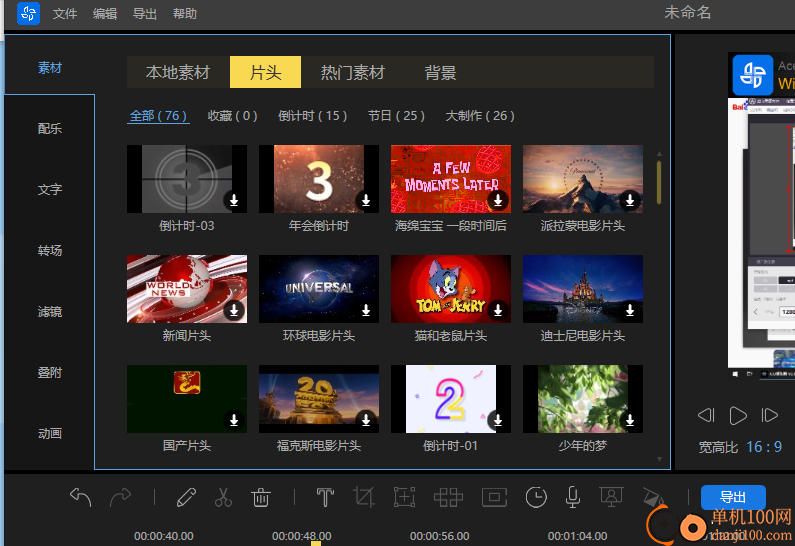The height and width of the screenshot is (546, 795).
Task: Click the microphone voiceover icon
Action: [x=573, y=497]
